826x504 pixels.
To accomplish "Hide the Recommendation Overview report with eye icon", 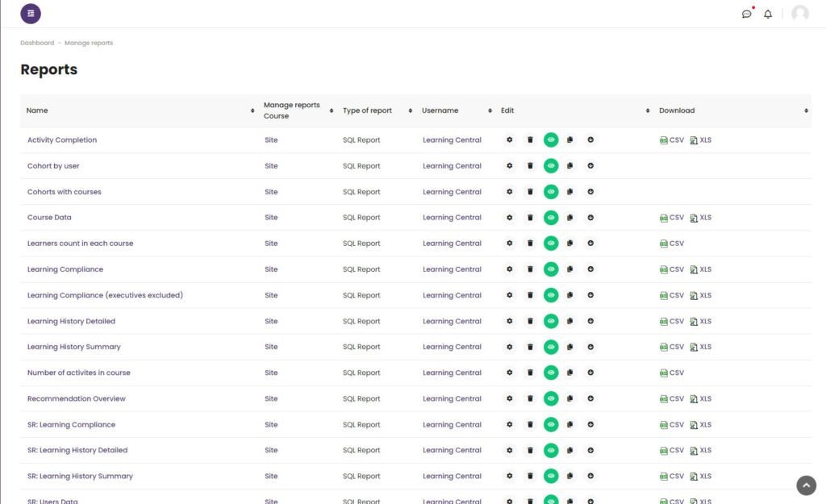I will pos(551,398).
